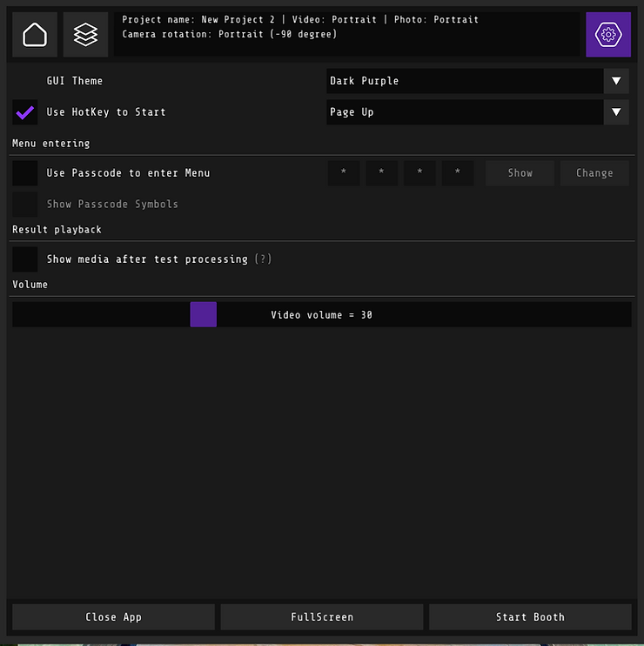Screen dimensions: 644x646
Task: Enable Show media after test processing
Action: click(25, 259)
